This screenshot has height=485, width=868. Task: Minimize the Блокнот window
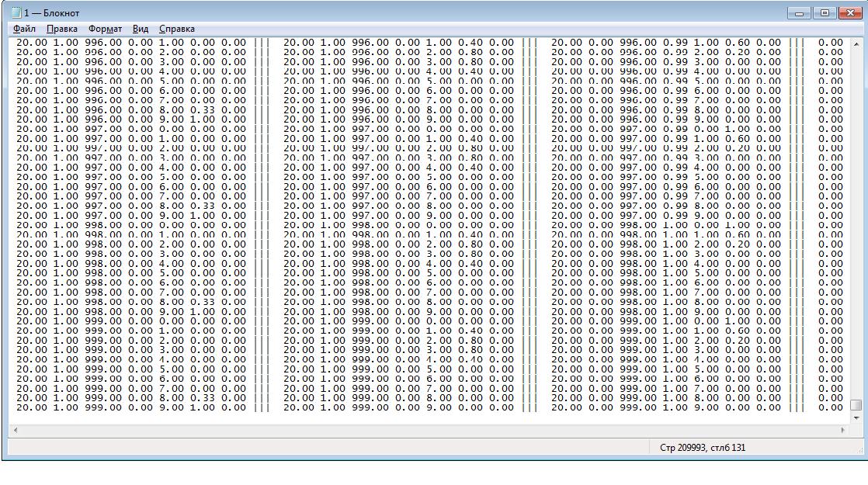(800, 13)
